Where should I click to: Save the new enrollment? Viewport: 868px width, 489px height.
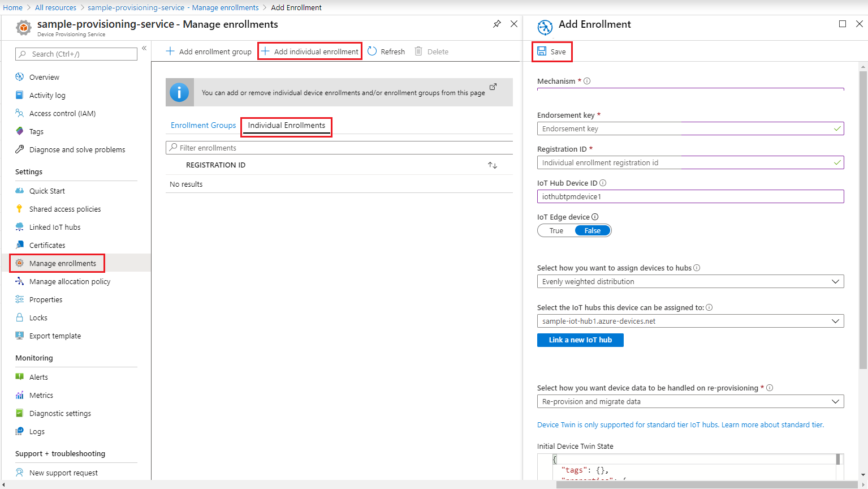pos(551,51)
